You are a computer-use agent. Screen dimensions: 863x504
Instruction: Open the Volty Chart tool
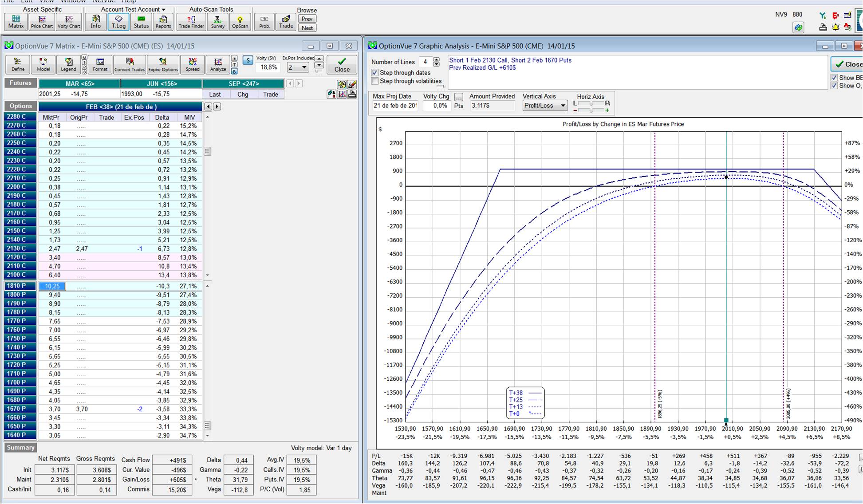(69, 21)
